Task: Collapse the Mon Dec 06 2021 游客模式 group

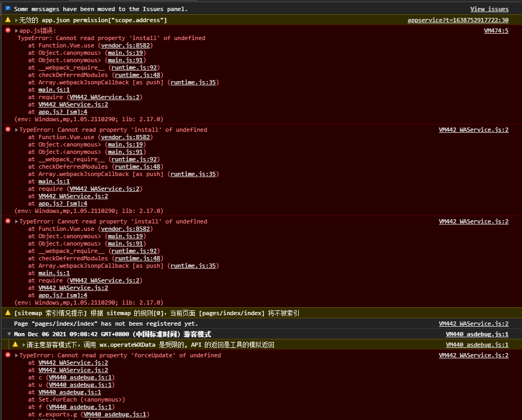Action: click(9, 334)
